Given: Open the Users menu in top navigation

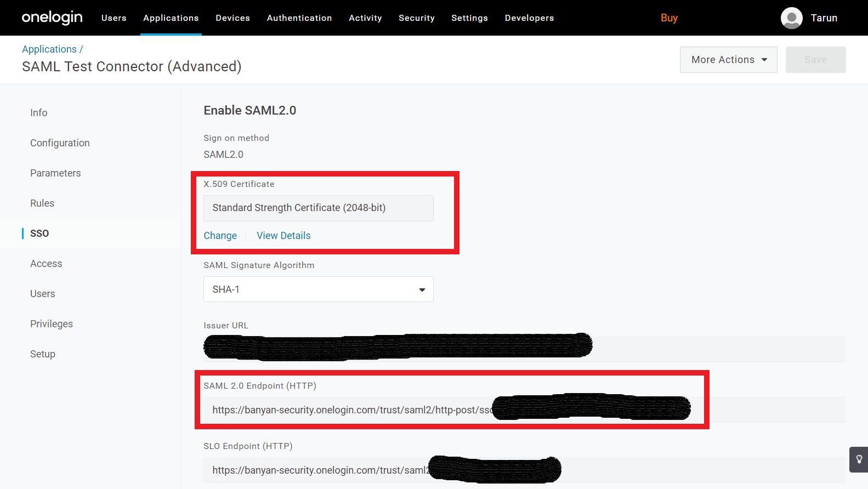Looking at the screenshot, I should (114, 18).
